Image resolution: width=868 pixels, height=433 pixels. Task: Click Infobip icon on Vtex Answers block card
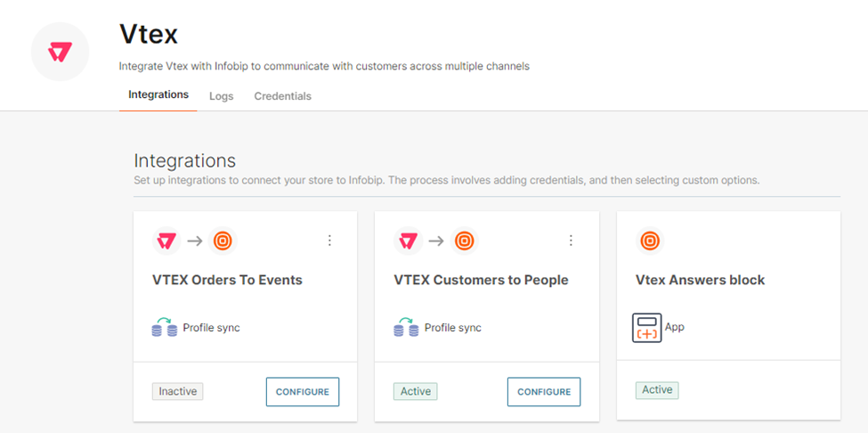(650, 241)
